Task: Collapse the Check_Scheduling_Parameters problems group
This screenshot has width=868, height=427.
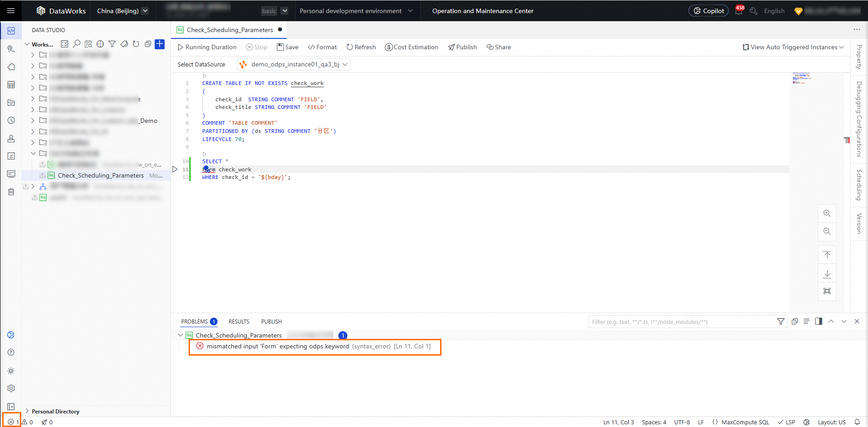Action: [180, 335]
